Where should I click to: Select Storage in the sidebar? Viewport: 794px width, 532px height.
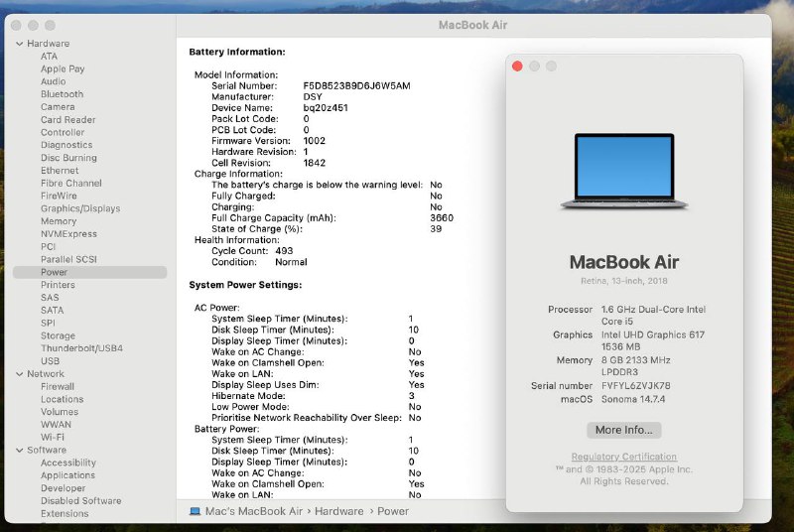tap(58, 335)
